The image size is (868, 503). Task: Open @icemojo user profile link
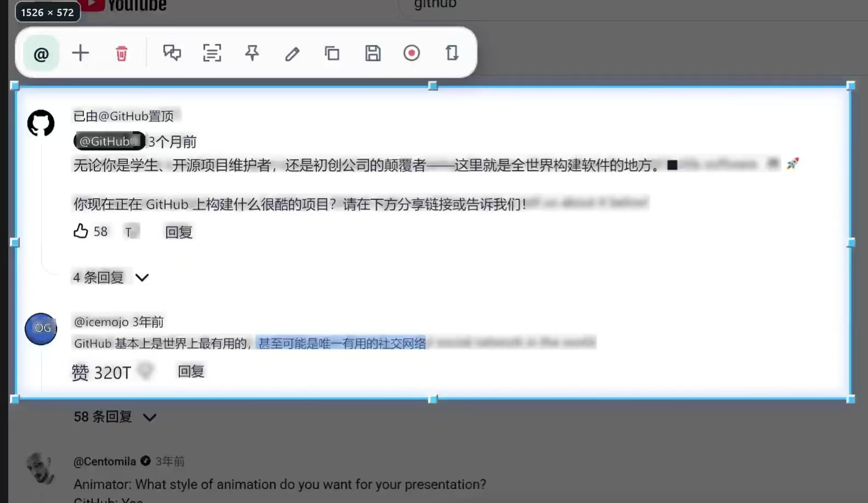click(x=101, y=322)
